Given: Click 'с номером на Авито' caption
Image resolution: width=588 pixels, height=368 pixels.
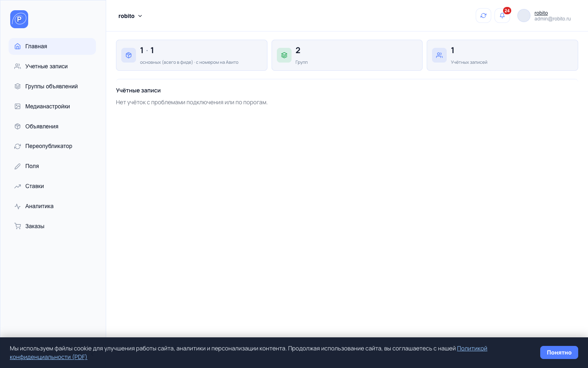Looking at the screenshot, I should pyautogui.click(x=217, y=62).
